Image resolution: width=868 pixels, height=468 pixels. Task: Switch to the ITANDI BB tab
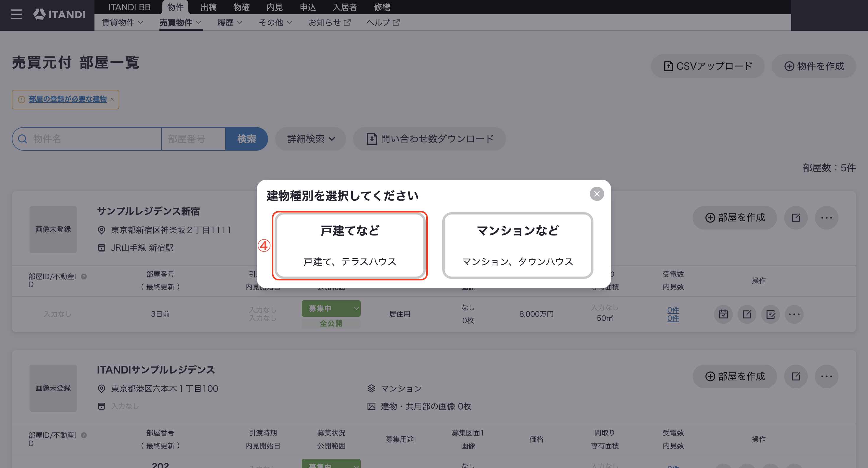[x=129, y=7]
